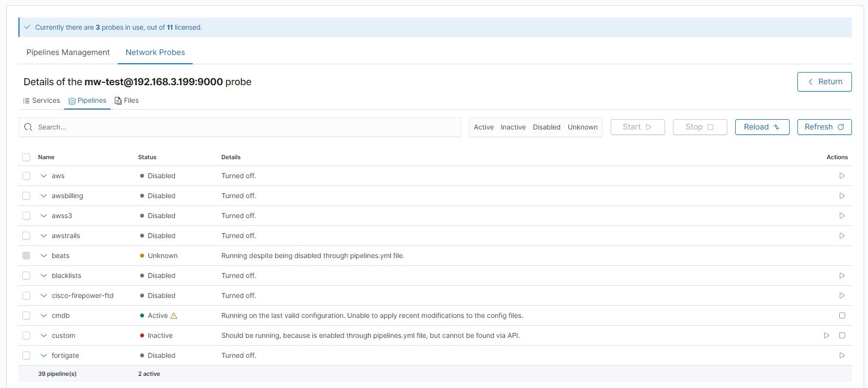
Task: Switch to the Pipelines Management tab
Action: coord(68,53)
